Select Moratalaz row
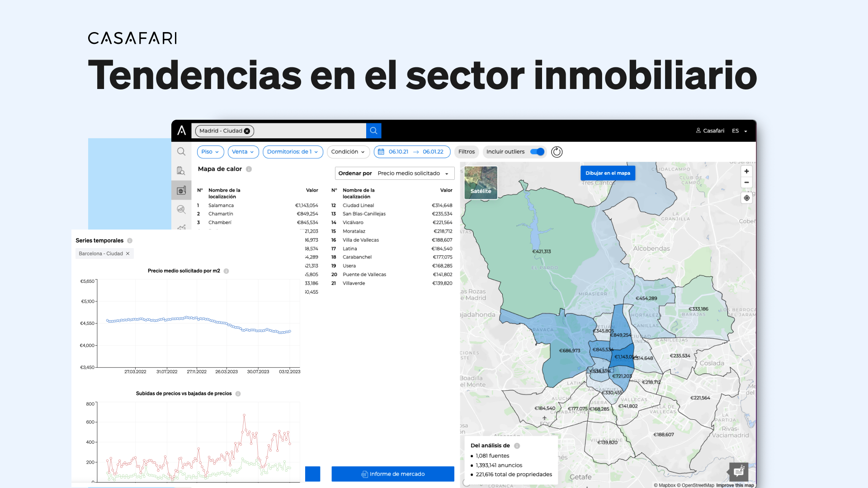Screen dimensions: 868x488 click(x=392, y=231)
